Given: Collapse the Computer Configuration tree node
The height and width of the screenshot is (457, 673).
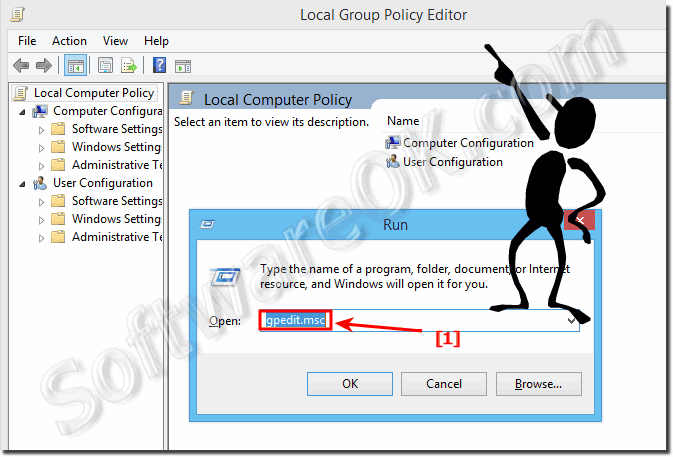Looking at the screenshot, I should click(22, 112).
